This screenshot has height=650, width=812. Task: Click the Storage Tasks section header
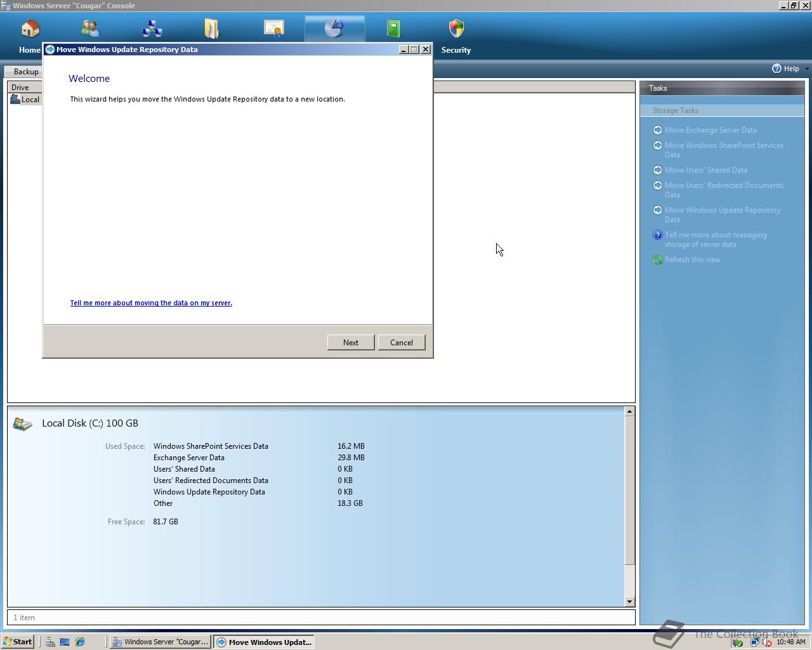[x=722, y=110]
